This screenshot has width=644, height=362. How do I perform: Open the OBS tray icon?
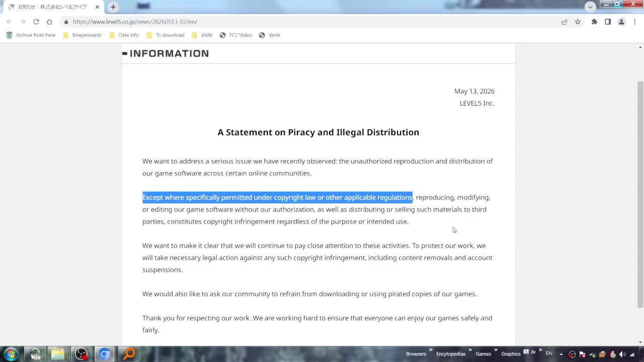pos(572,354)
